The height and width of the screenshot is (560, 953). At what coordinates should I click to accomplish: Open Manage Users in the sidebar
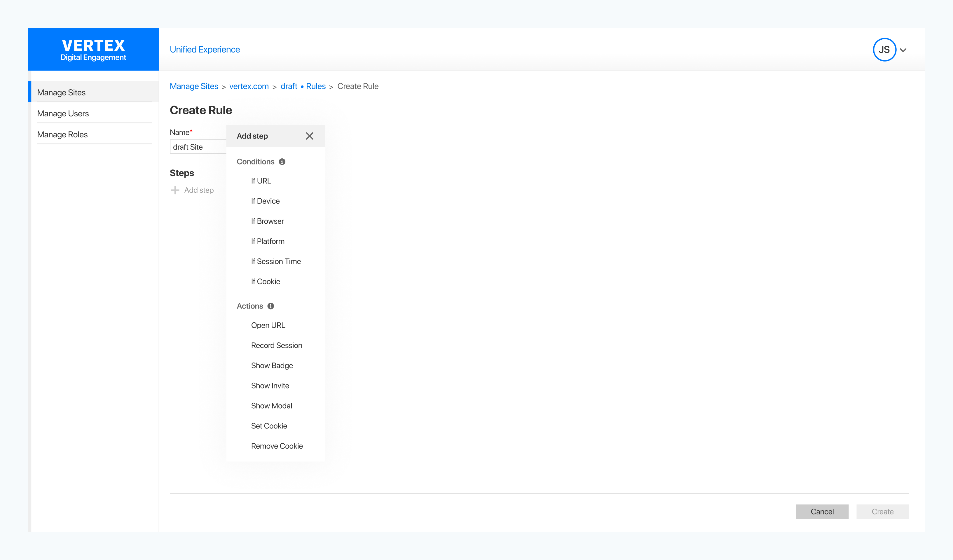point(63,114)
